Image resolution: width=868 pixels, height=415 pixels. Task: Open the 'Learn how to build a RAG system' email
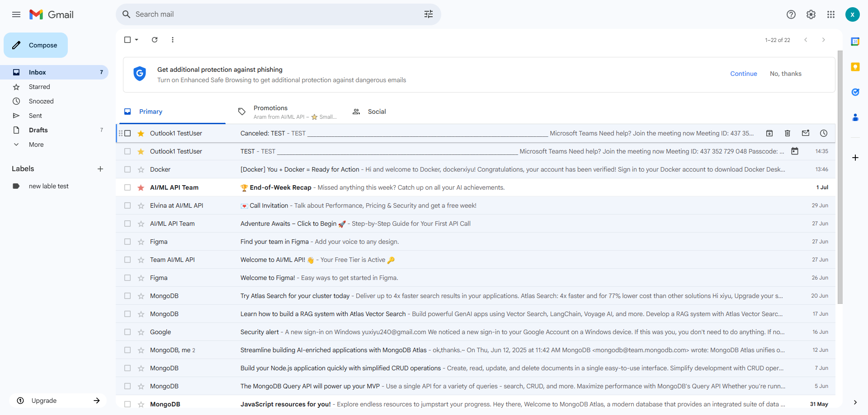click(476, 314)
